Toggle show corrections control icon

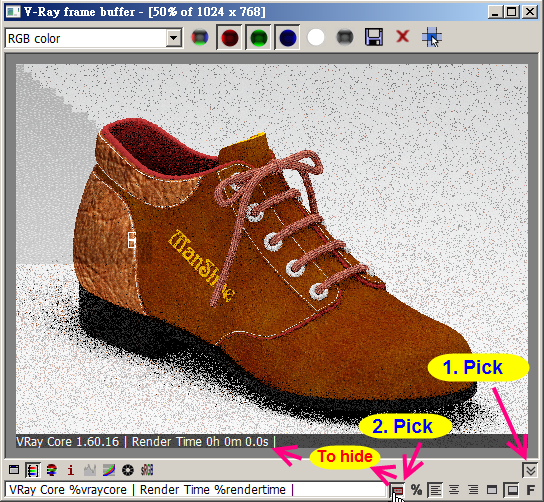(x=32, y=470)
